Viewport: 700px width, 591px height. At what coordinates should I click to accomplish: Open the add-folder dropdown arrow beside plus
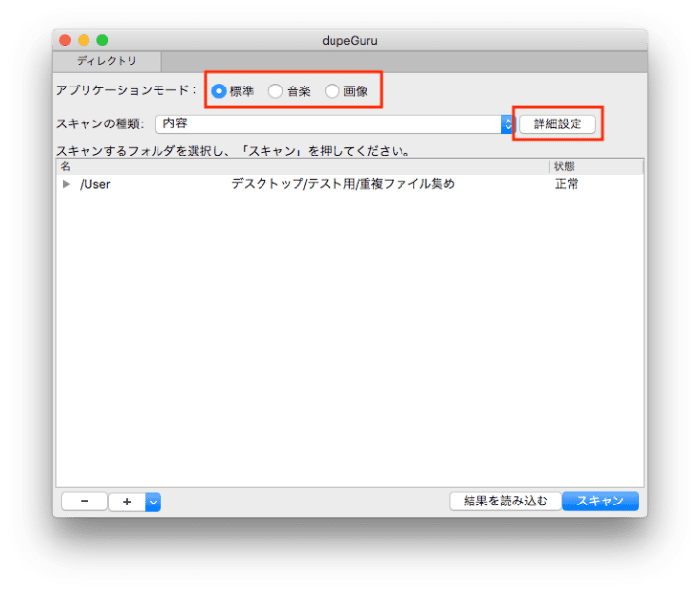pos(154,503)
